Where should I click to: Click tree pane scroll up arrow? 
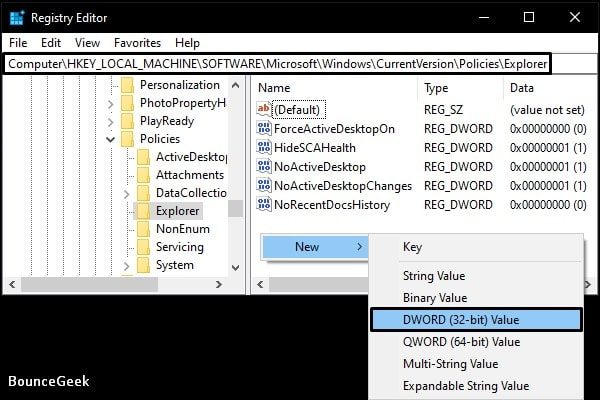tap(236, 85)
